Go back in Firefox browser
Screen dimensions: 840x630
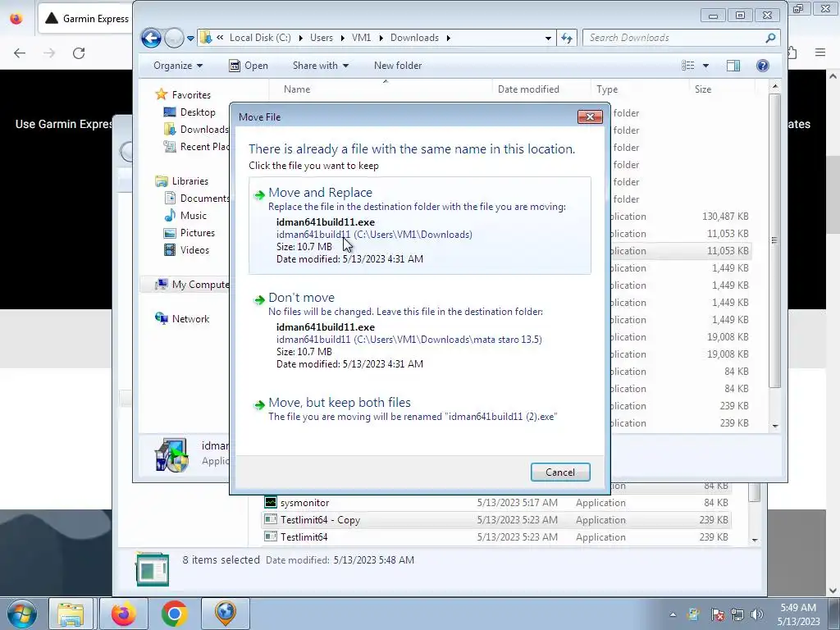(20, 53)
